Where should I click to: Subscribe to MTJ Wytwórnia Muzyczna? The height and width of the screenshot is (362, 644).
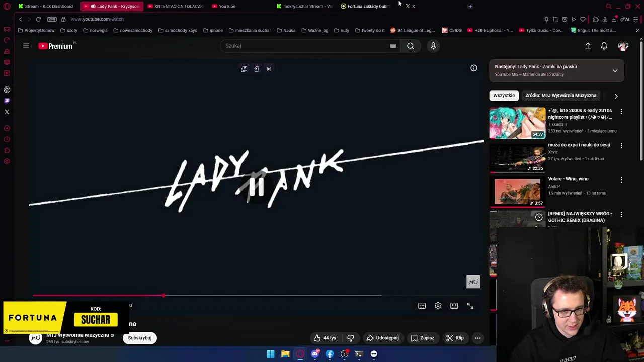(139, 338)
